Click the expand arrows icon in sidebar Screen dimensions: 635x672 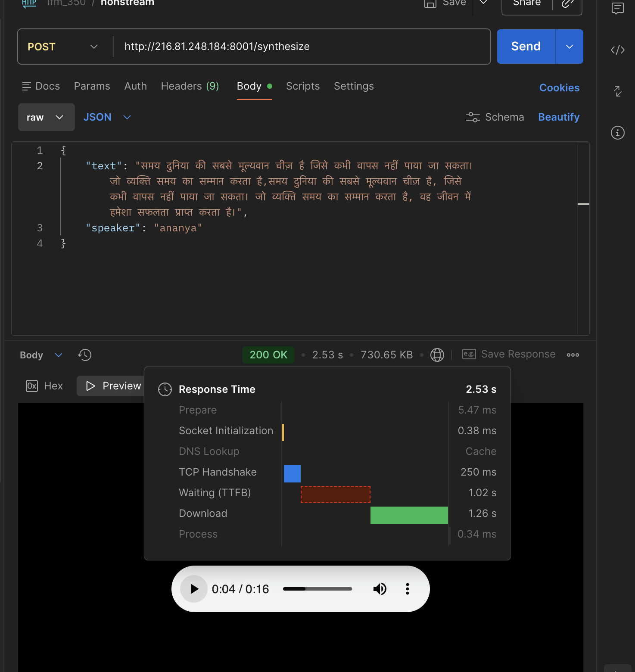(617, 91)
